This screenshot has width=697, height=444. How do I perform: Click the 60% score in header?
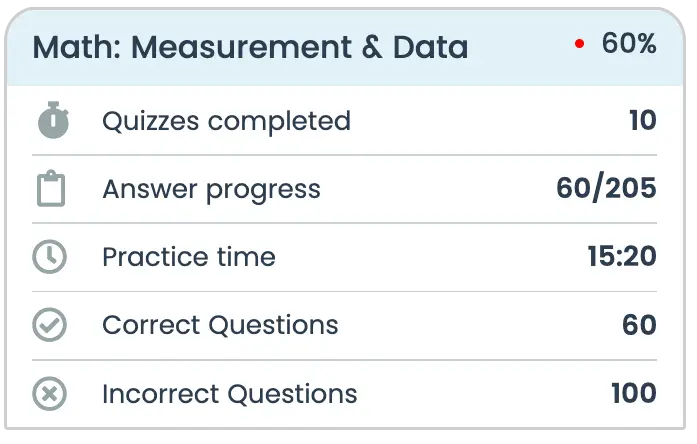[629, 44]
